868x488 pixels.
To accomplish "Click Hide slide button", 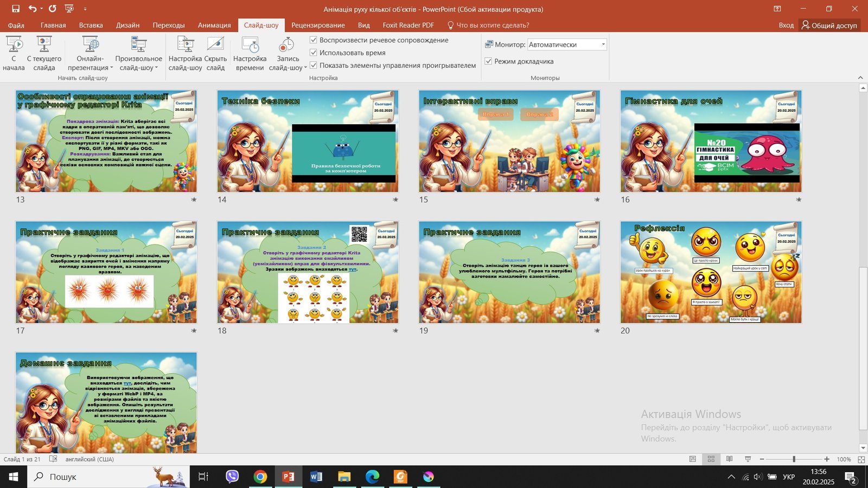I will (x=215, y=53).
